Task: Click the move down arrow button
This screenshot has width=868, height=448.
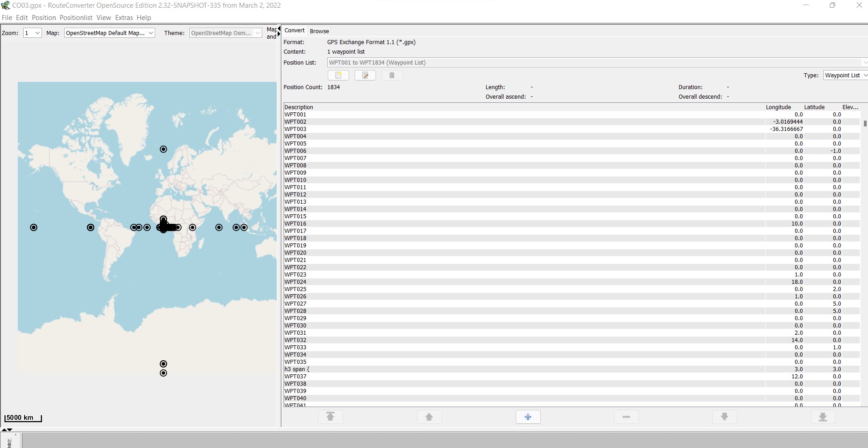Action: pyautogui.click(x=725, y=417)
